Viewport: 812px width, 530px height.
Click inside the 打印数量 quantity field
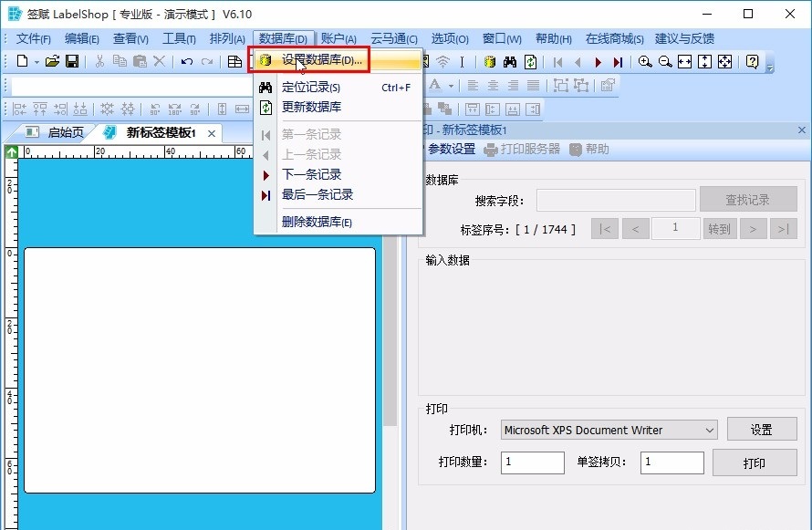coord(532,462)
